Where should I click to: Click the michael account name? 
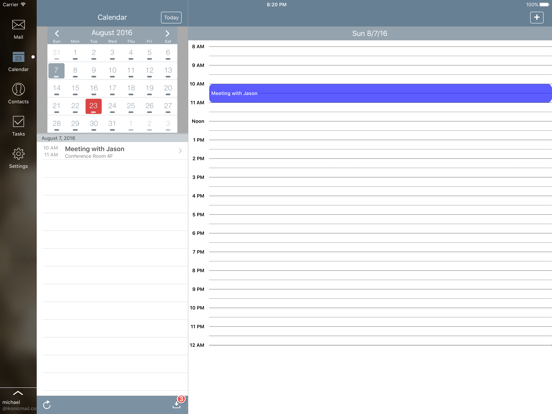tap(11, 402)
